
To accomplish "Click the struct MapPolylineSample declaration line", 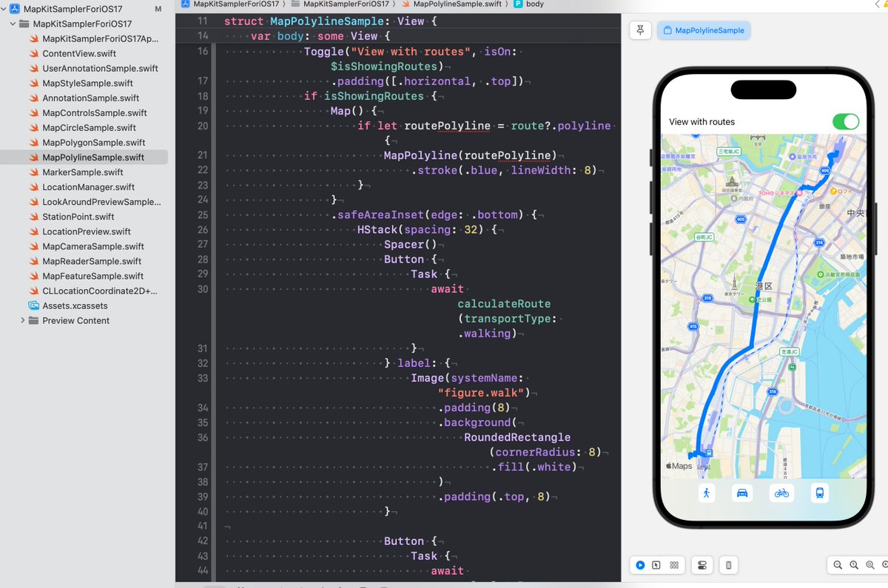I will point(331,21).
